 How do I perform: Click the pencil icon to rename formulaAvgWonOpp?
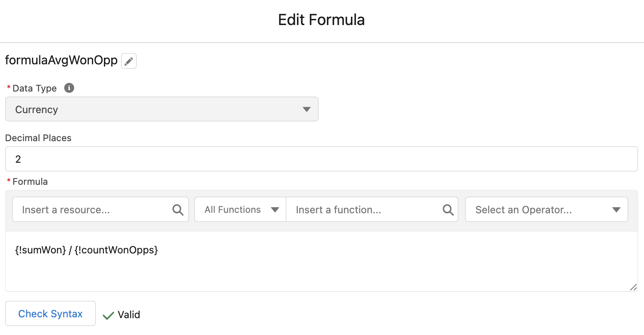128,60
